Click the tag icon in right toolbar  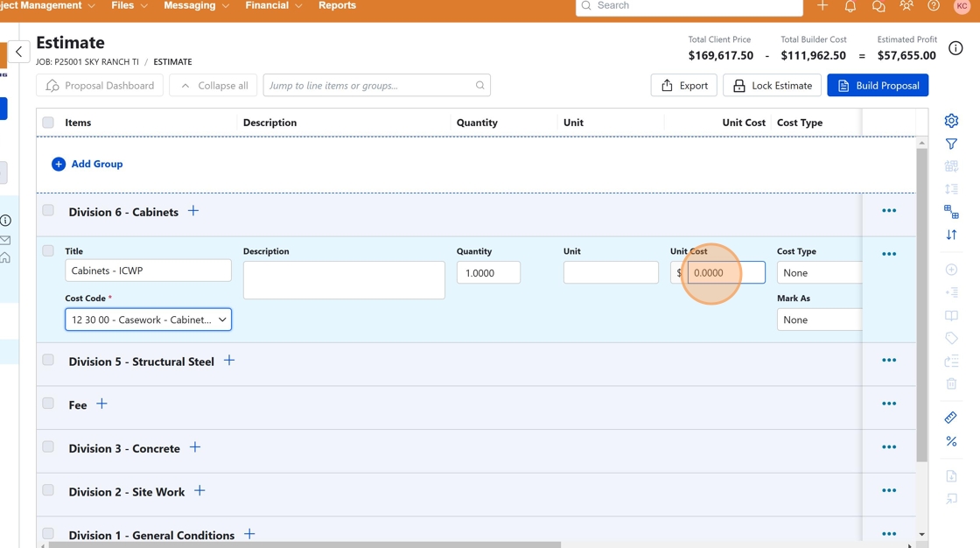(x=951, y=339)
